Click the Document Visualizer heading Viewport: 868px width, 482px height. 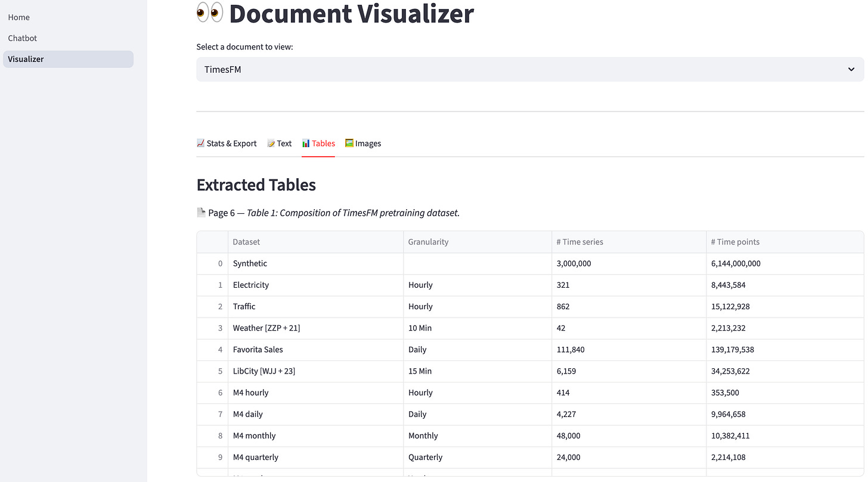[x=351, y=13]
